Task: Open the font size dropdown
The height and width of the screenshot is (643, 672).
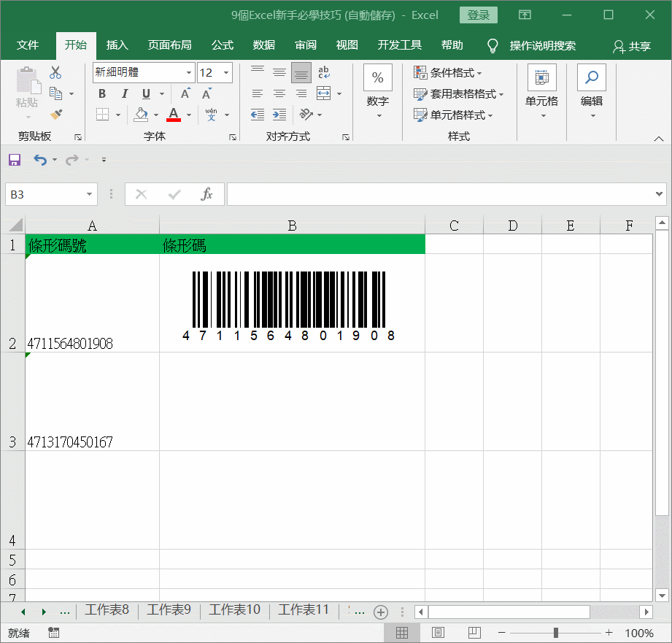Action: point(226,72)
